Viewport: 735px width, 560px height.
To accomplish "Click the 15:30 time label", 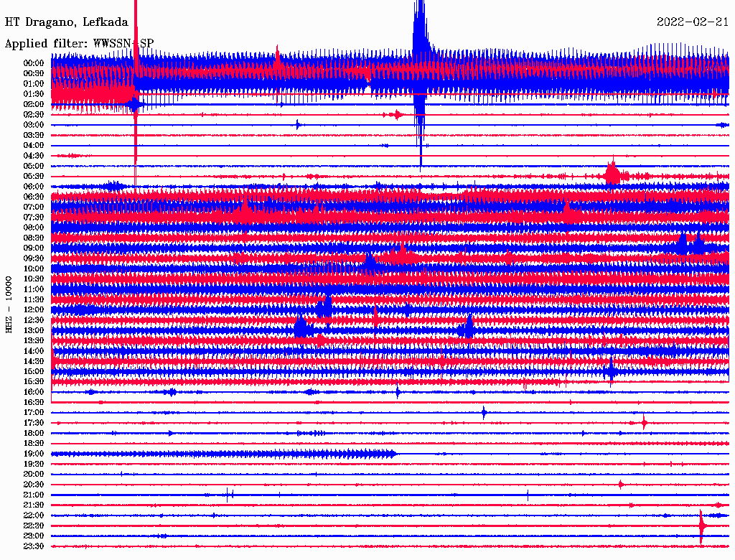I will tap(34, 382).
